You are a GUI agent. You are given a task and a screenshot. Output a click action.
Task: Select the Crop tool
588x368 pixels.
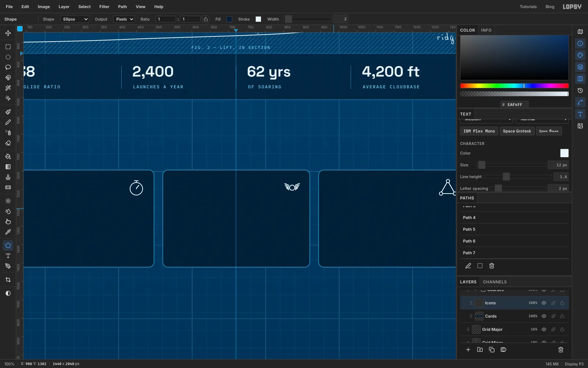(8, 280)
